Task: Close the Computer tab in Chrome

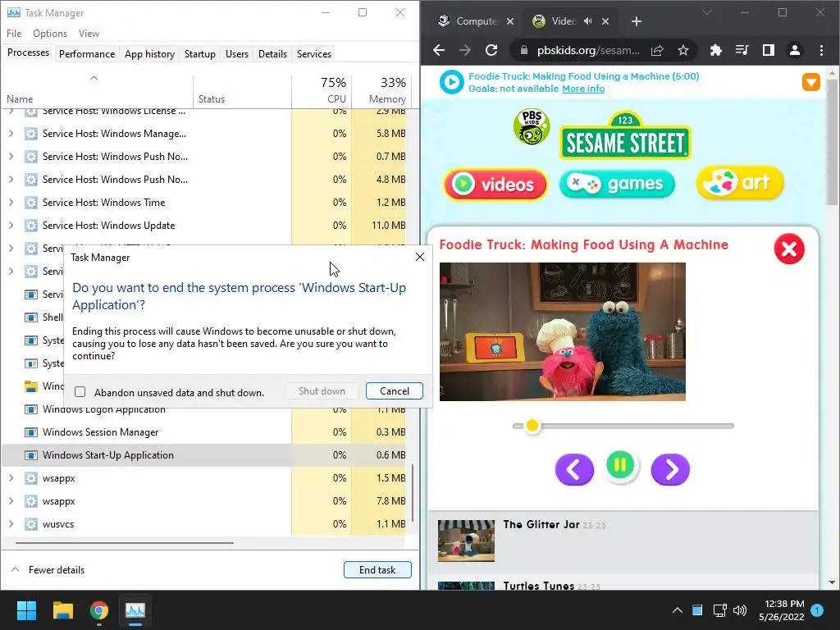Action: click(510, 21)
